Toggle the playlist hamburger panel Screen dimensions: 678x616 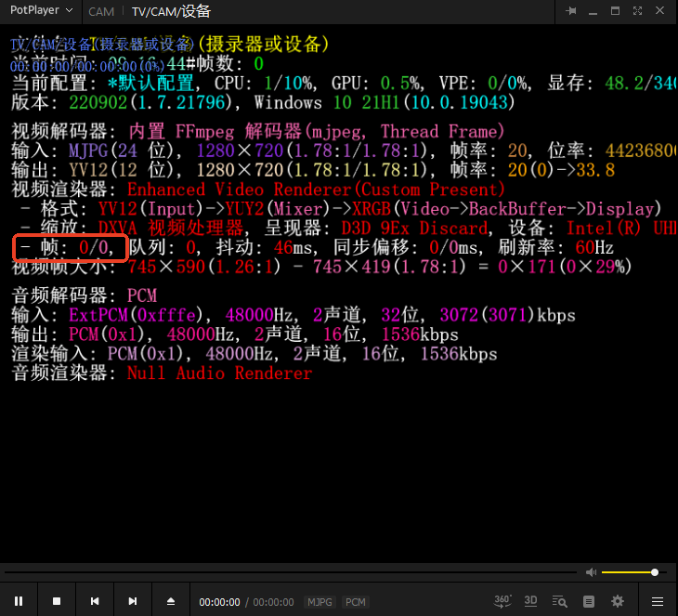[658, 601]
